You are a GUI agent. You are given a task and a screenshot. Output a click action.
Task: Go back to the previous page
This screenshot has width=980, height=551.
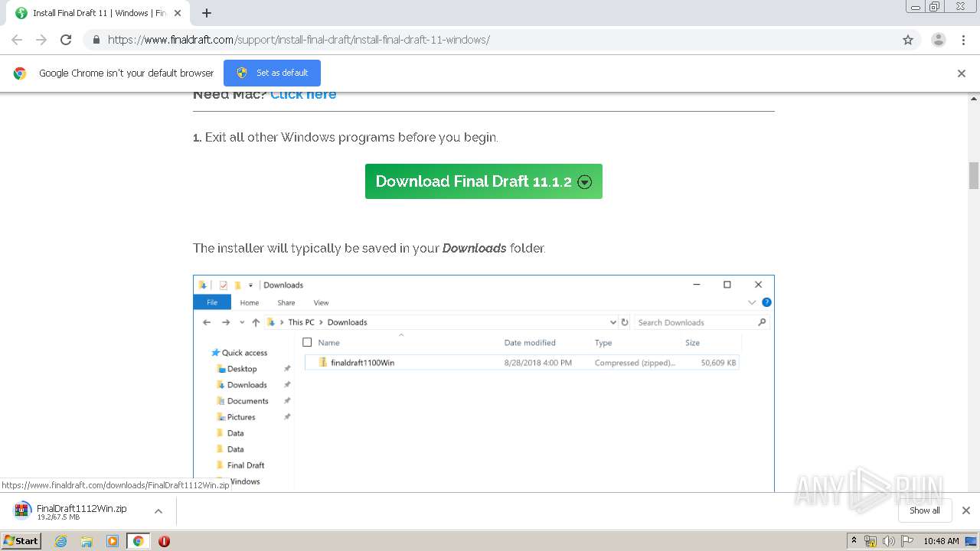[17, 40]
